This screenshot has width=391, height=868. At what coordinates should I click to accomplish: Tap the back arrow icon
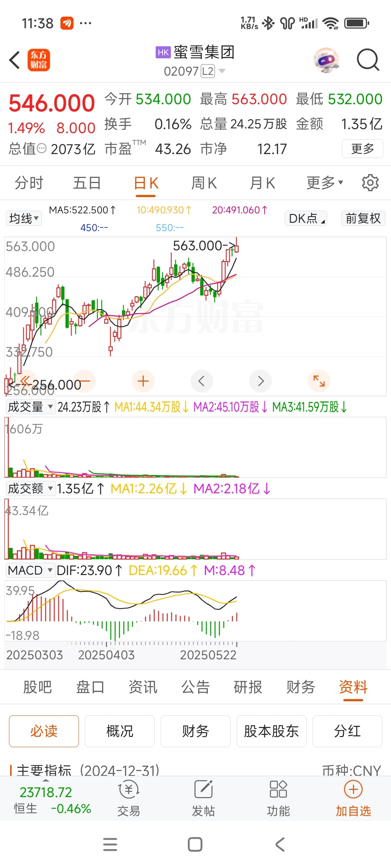(14, 60)
